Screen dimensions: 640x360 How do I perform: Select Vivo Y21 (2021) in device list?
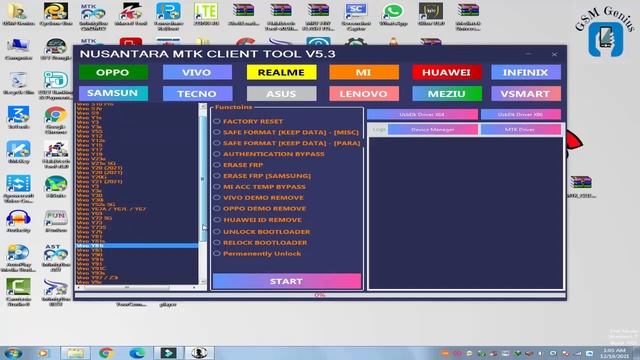(x=99, y=182)
